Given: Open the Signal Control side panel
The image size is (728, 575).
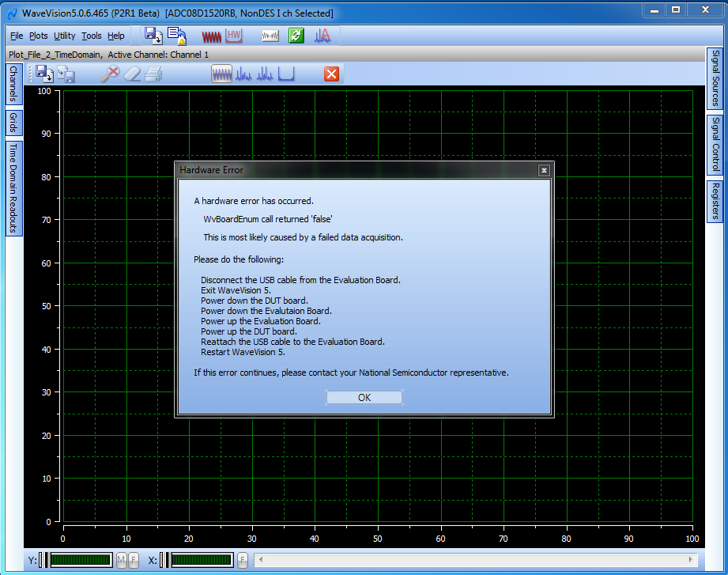Looking at the screenshot, I should [715, 145].
